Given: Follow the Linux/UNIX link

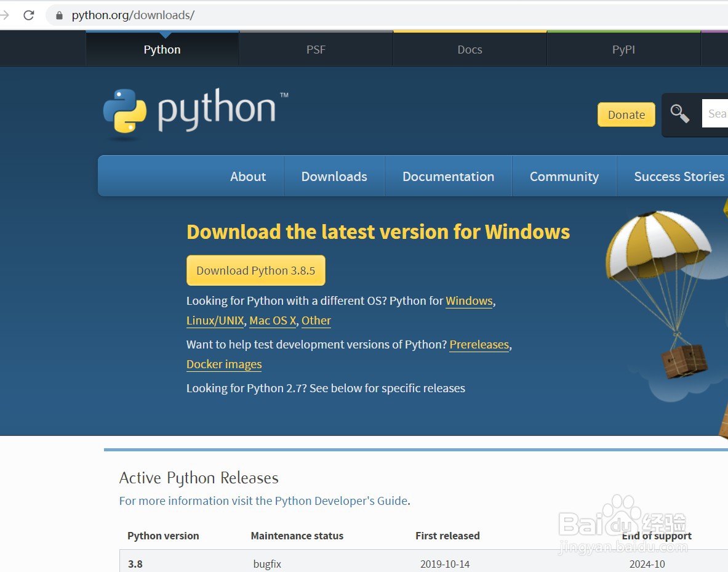Looking at the screenshot, I should tap(215, 321).
